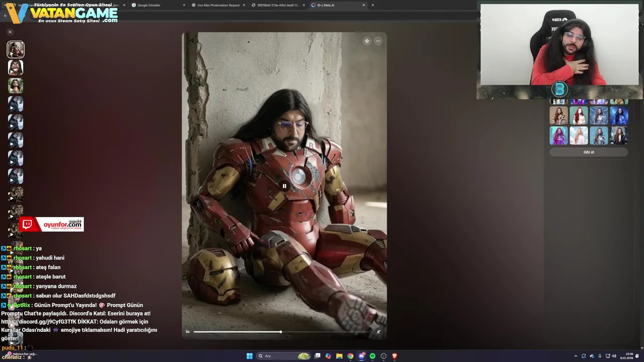Open Spotify from the taskbar
Screen dimensions: 644x362
(373, 356)
